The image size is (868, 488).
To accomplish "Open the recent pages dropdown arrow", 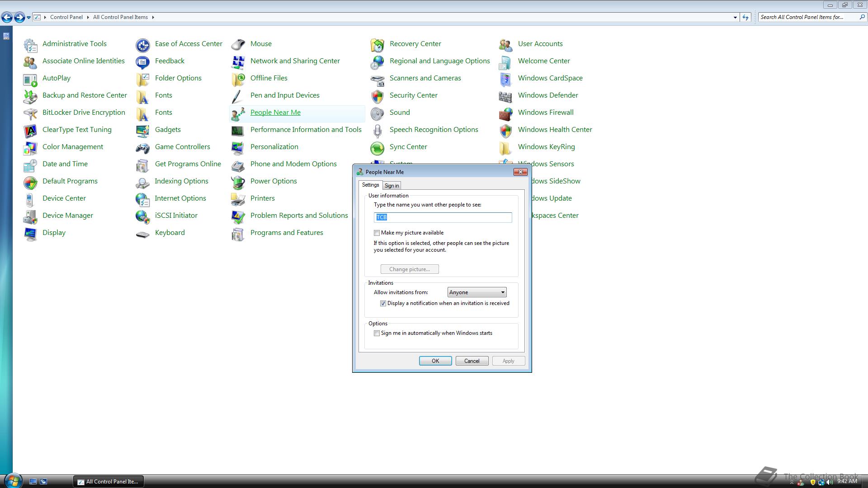I will click(28, 17).
